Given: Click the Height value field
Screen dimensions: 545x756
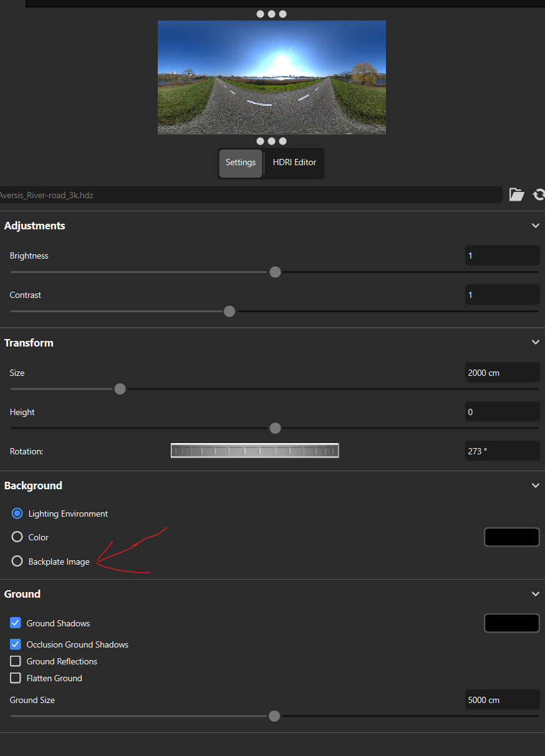Looking at the screenshot, I should click(x=502, y=412).
